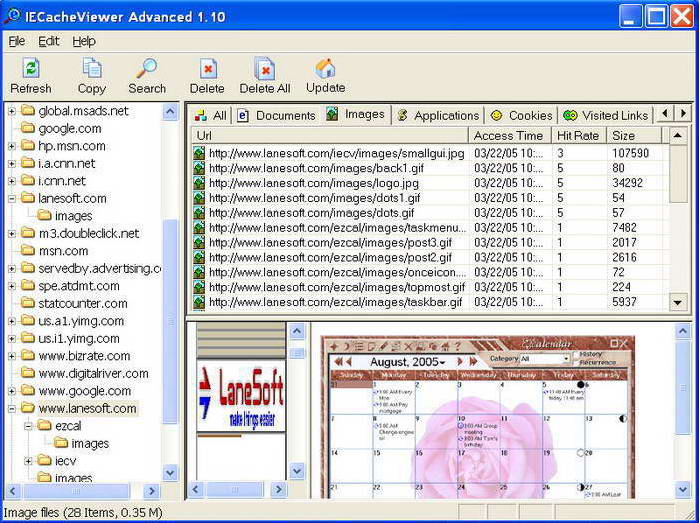Sort by the Size column header
Screen dimensions: 700x523
pos(633,136)
